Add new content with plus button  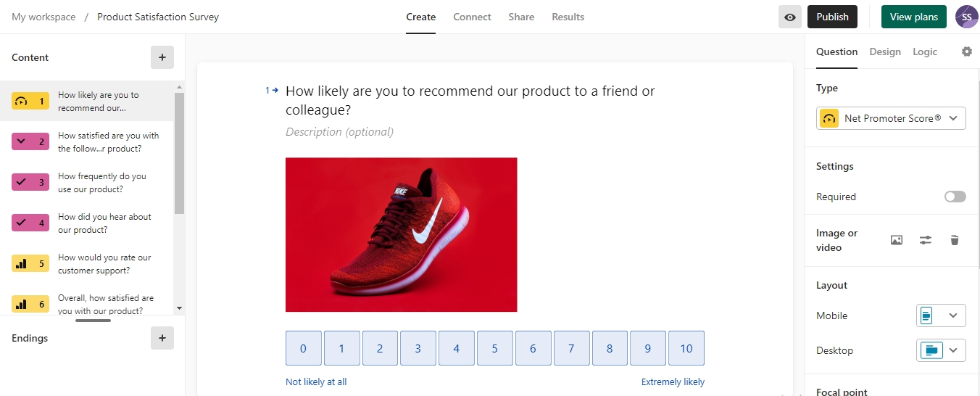tap(162, 57)
